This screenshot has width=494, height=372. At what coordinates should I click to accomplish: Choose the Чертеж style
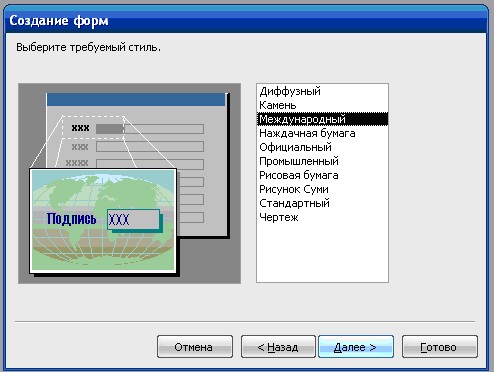pyautogui.click(x=322, y=217)
